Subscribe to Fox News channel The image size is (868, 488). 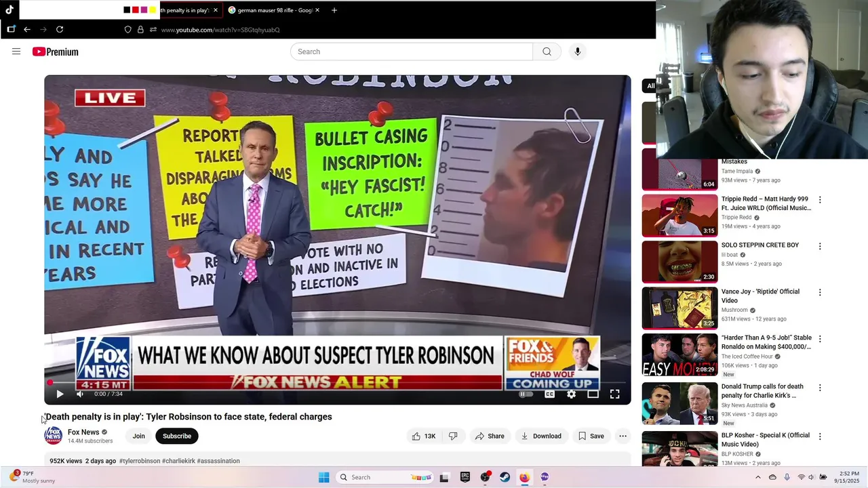coord(177,436)
